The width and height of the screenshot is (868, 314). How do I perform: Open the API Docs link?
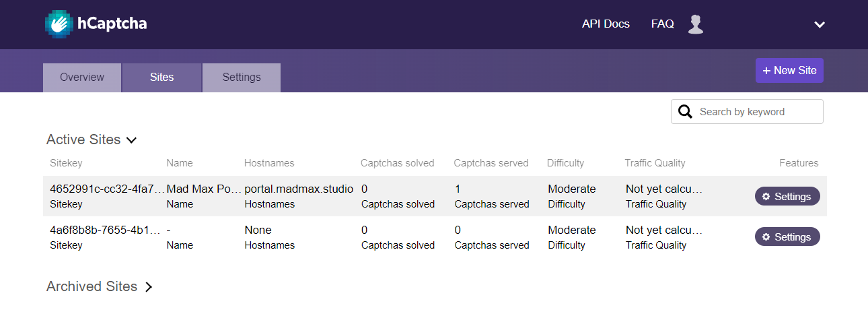[606, 24]
